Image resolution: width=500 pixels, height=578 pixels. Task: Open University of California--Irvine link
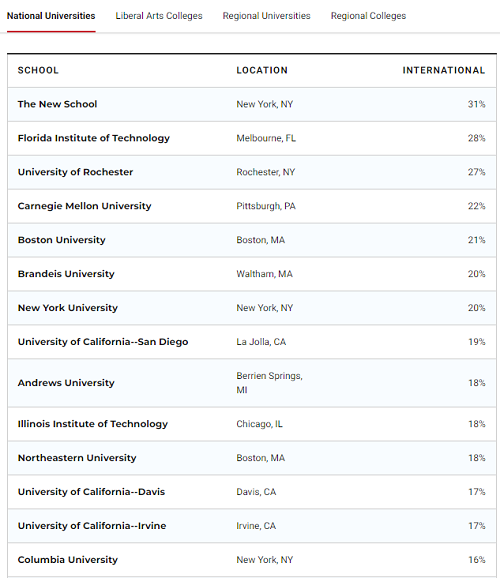tap(92, 526)
